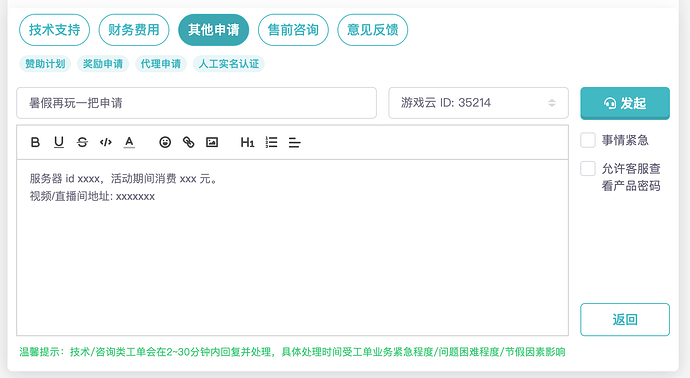Screen dimensions: 690x378
Task: Apply H1 heading style
Action: pos(247,142)
